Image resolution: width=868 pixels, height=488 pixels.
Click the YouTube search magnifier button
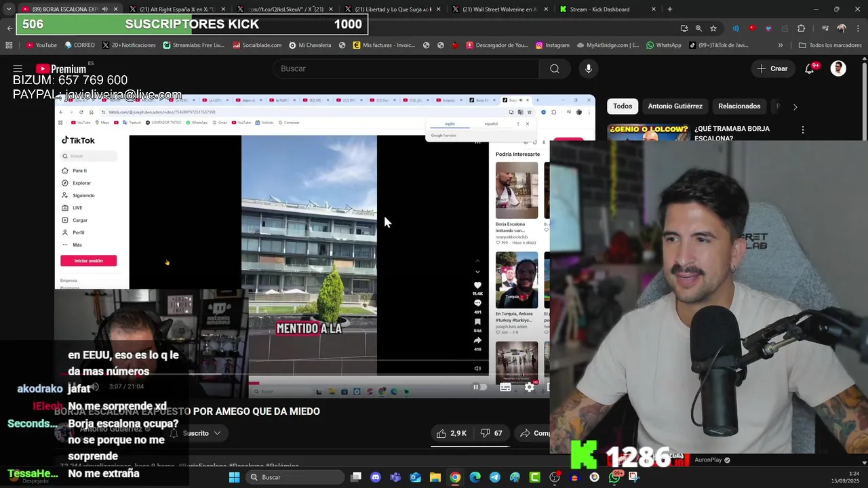pos(555,68)
